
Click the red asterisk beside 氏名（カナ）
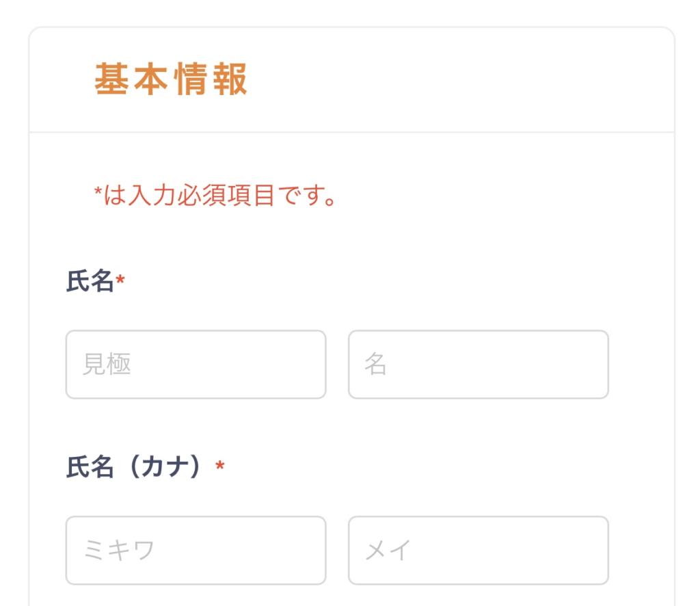(220, 466)
